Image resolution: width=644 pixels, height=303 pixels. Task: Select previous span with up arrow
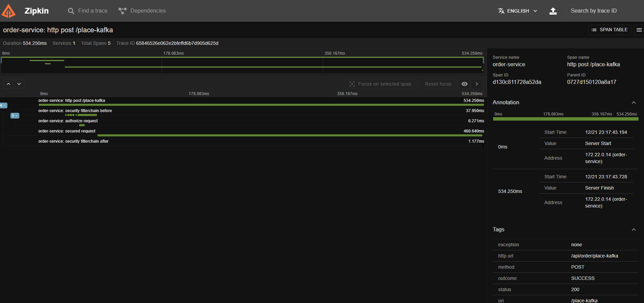8,84
